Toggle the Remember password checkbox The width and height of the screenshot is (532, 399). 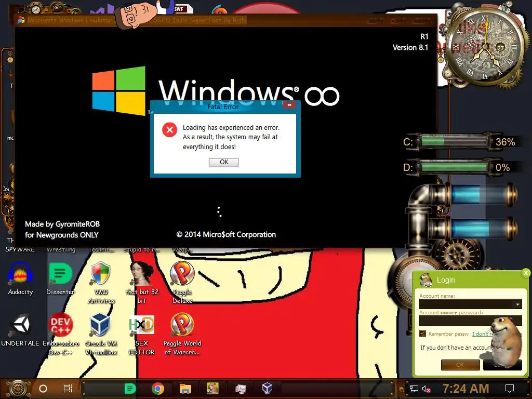coord(423,334)
